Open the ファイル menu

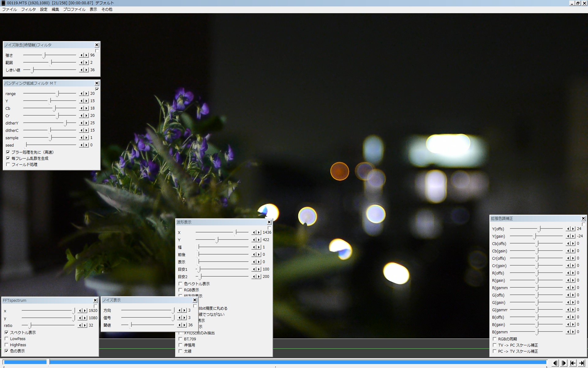pos(9,10)
